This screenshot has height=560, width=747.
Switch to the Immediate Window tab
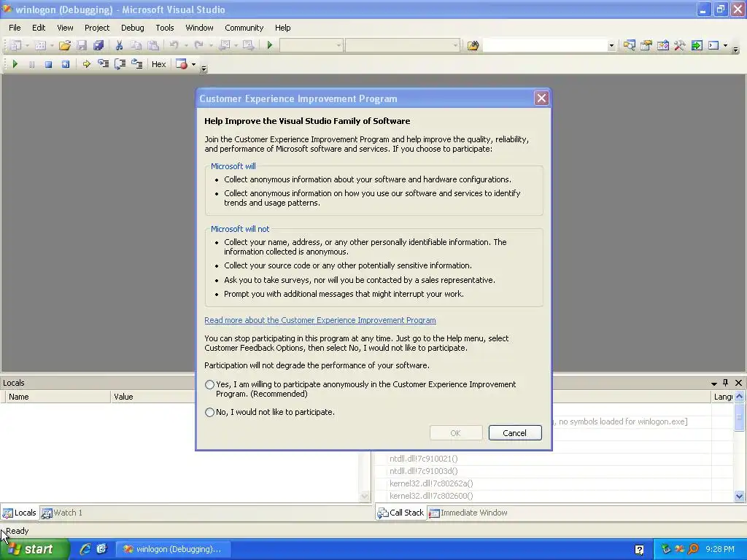click(469, 513)
